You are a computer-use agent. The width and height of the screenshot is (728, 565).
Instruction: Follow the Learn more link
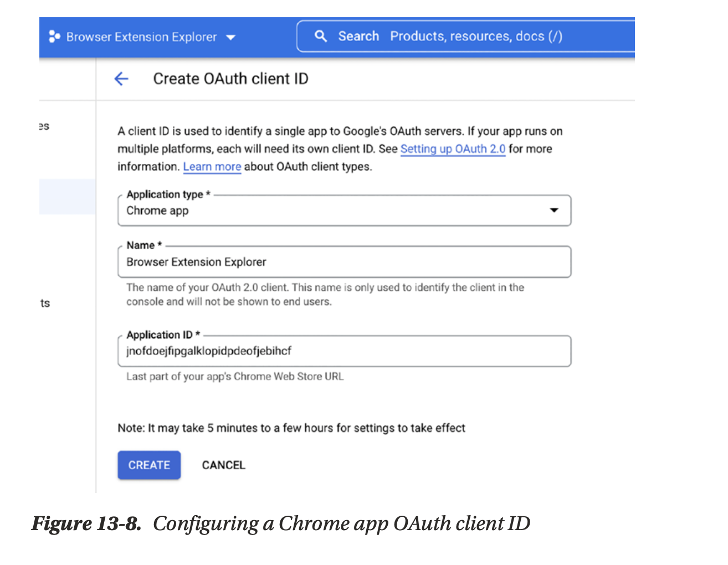pos(212,167)
